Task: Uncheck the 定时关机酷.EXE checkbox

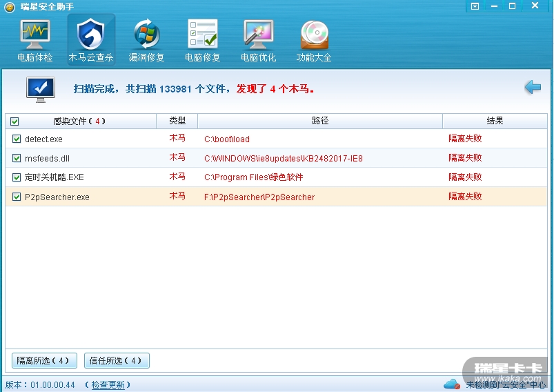Action: click(17, 177)
